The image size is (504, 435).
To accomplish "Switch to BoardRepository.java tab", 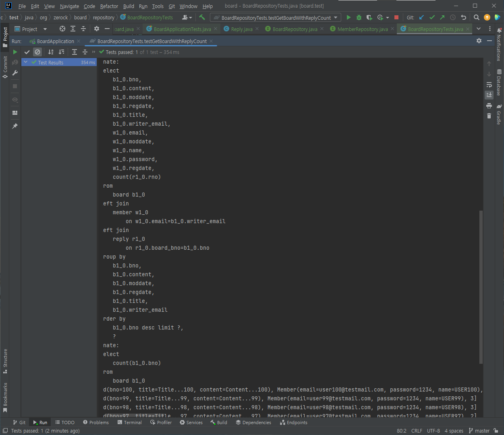I will tap(295, 29).
